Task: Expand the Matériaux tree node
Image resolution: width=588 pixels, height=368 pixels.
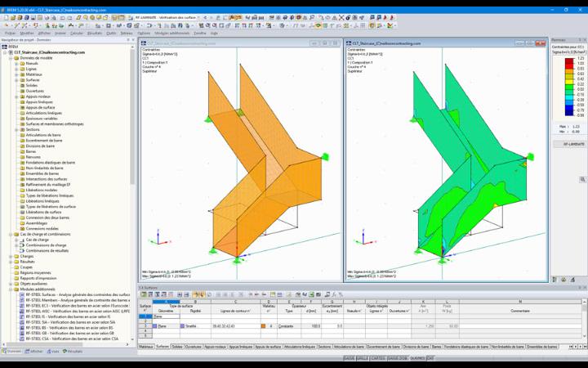Action: [16, 74]
